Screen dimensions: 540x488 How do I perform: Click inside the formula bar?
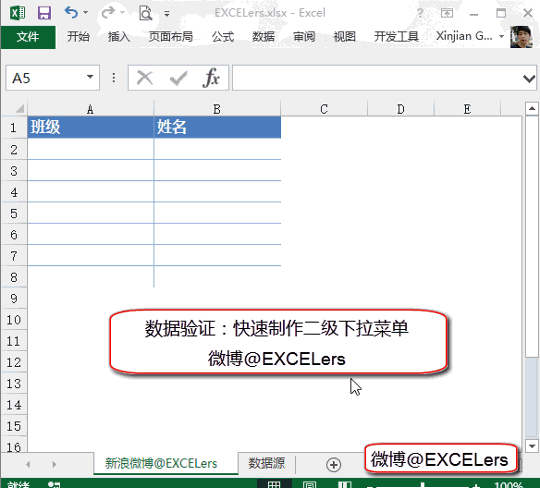click(377, 78)
